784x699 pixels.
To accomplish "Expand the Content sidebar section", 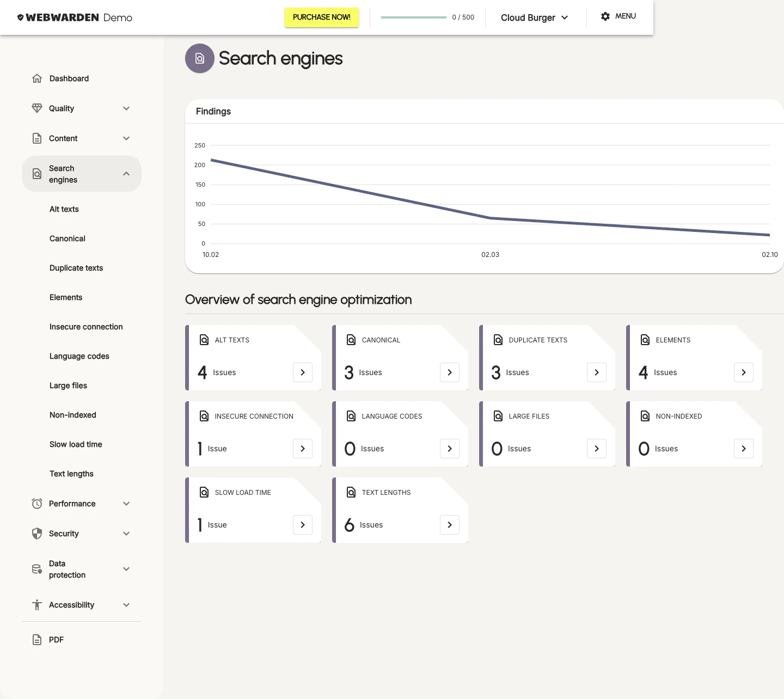I will 126,138.
